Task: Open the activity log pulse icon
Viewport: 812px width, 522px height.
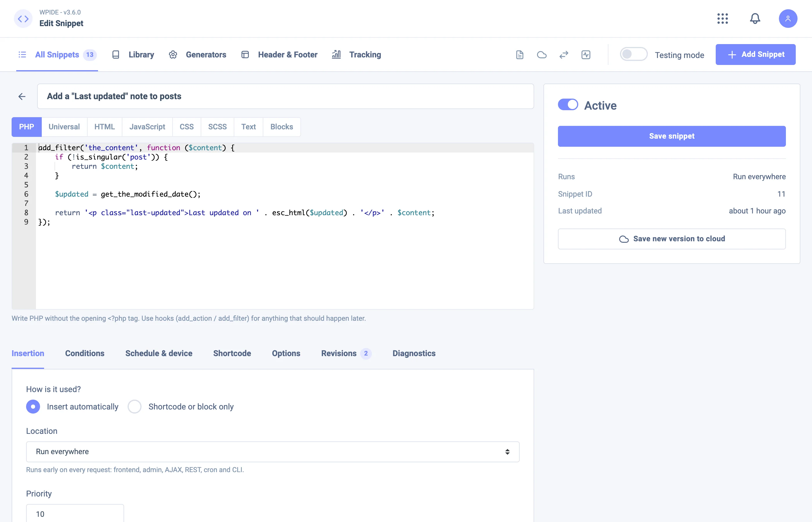Action: click(586, 55)
